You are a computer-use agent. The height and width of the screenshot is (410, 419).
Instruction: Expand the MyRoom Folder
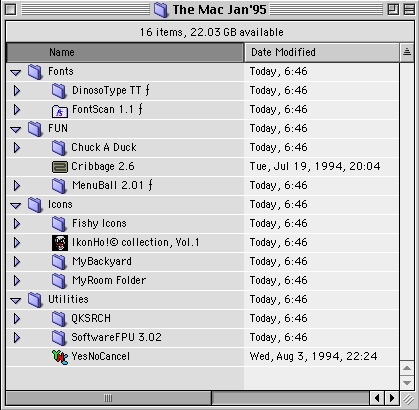tap(17, 281)
